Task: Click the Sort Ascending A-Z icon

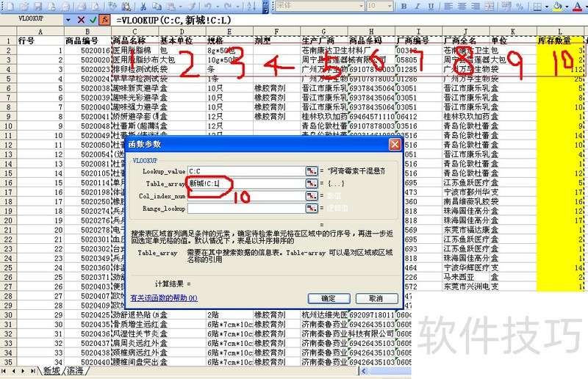Action: click(x=251, y=7)
